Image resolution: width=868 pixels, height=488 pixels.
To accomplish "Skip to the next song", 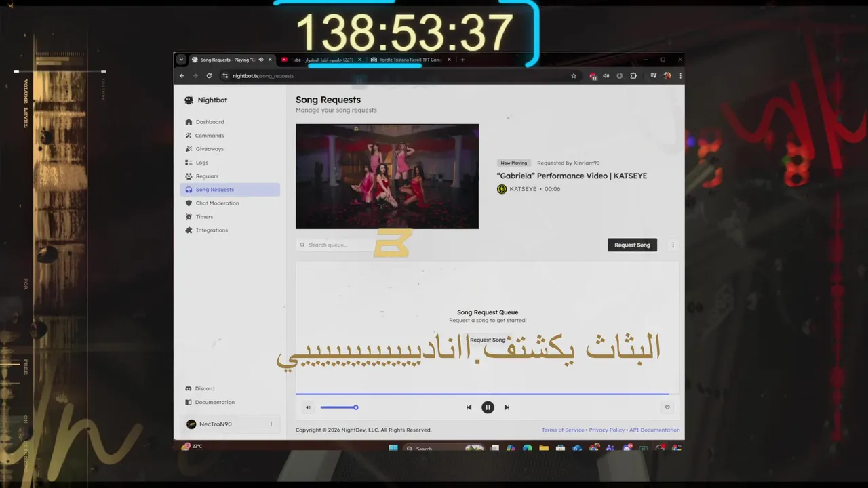I will click(x=507, y=407).
